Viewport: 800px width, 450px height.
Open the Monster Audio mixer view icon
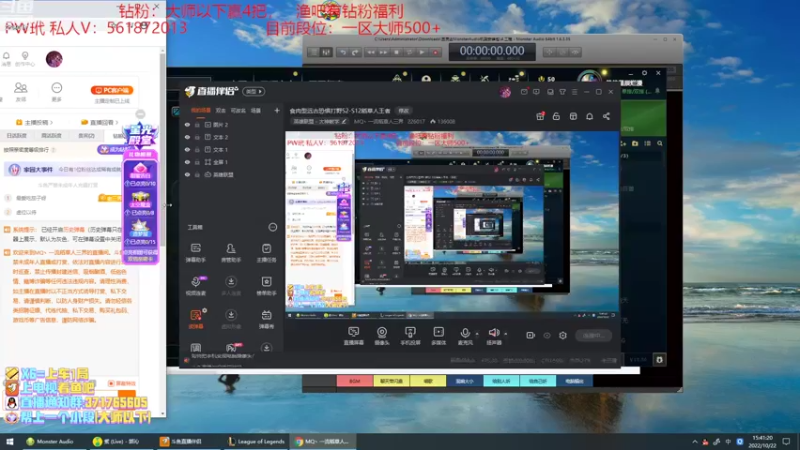[x=326, y=52]
